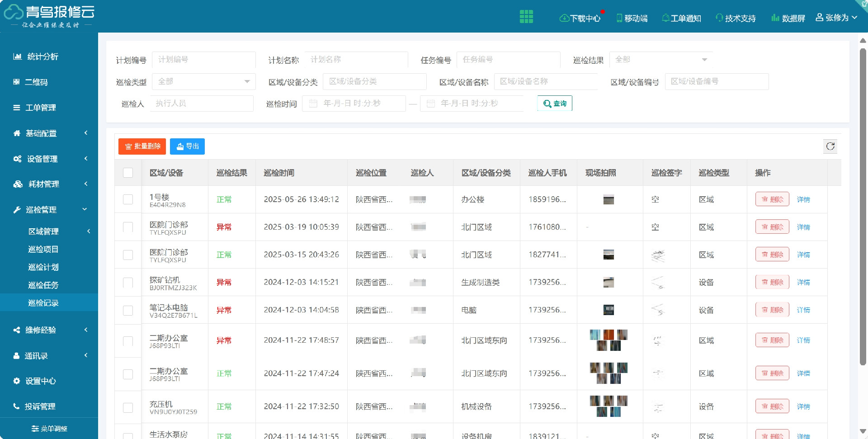Toggle the select-all checkbox in table header

click(128, 172)
